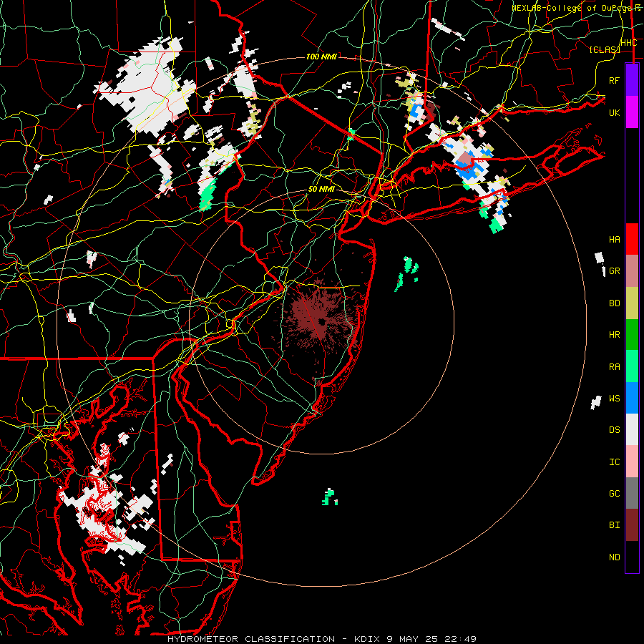644x644 pixels.
Task: Click the "DS" legend label
Action: click(614, 430)
